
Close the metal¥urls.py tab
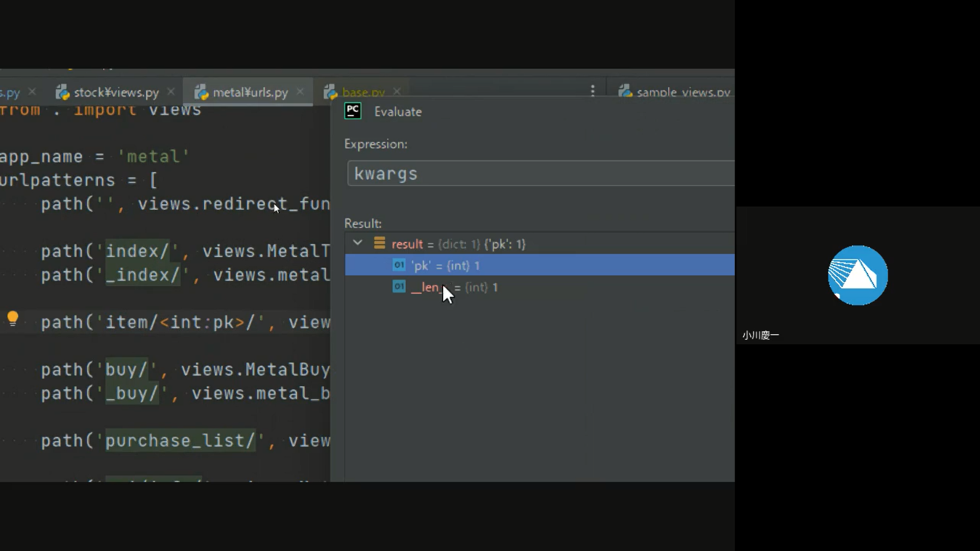(300, 91)
